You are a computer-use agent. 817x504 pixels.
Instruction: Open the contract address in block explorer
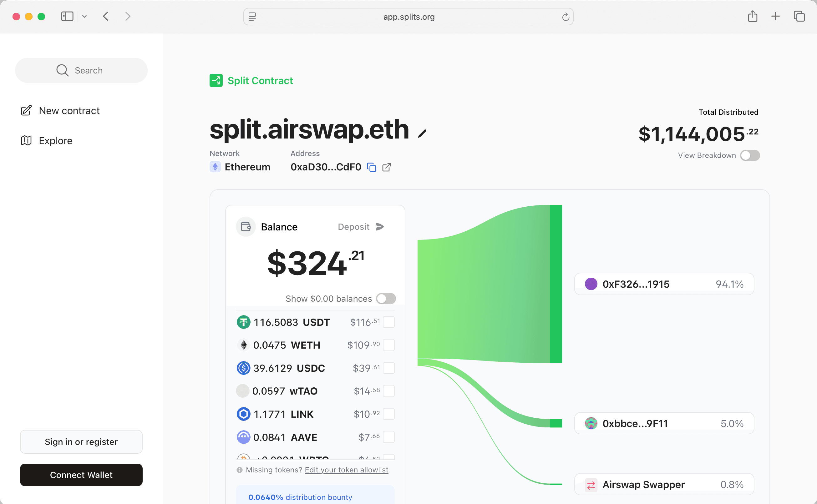[387, 167]
